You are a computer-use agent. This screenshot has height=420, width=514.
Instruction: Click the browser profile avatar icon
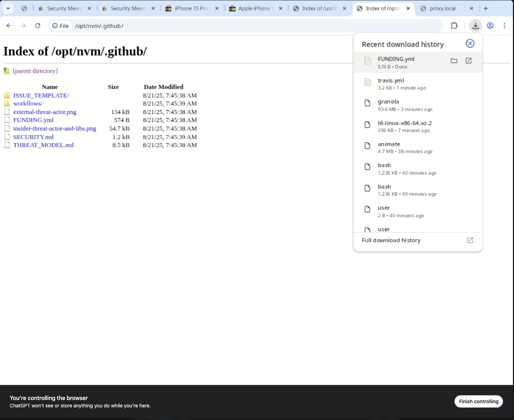[x=490, y=26]
